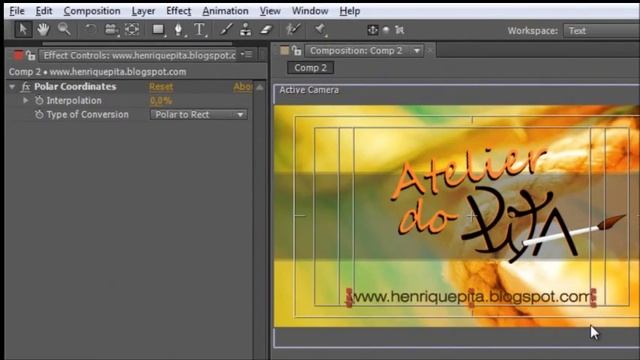The height and width of the screenshot is (360, 640).
Task: Open the Effect Controls panel options menu
Action: 247,54
